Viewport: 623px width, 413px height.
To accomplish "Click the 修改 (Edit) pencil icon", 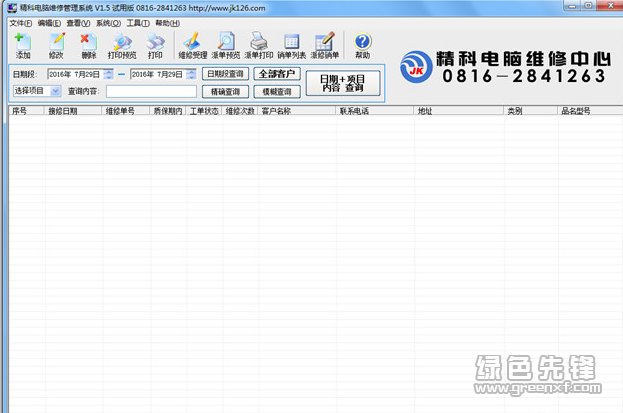I will [56, 46].
